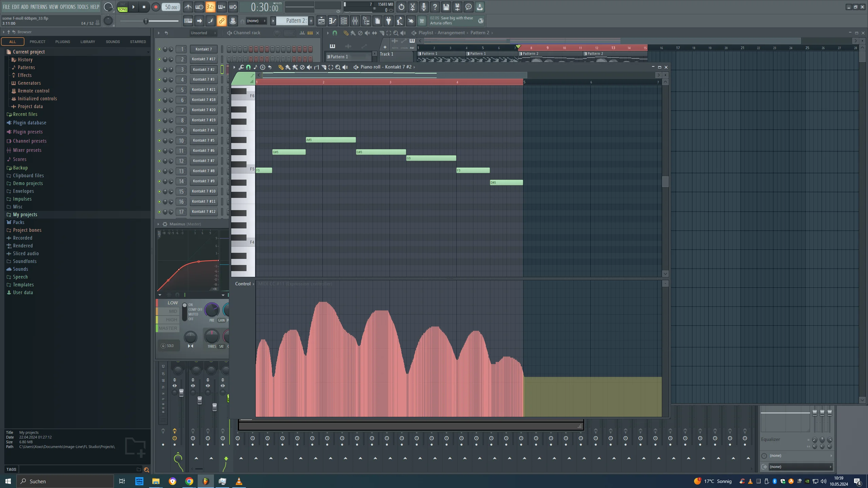
Task: Toggle Typing keyboard to piano button
Action: [x=188, y=21]
